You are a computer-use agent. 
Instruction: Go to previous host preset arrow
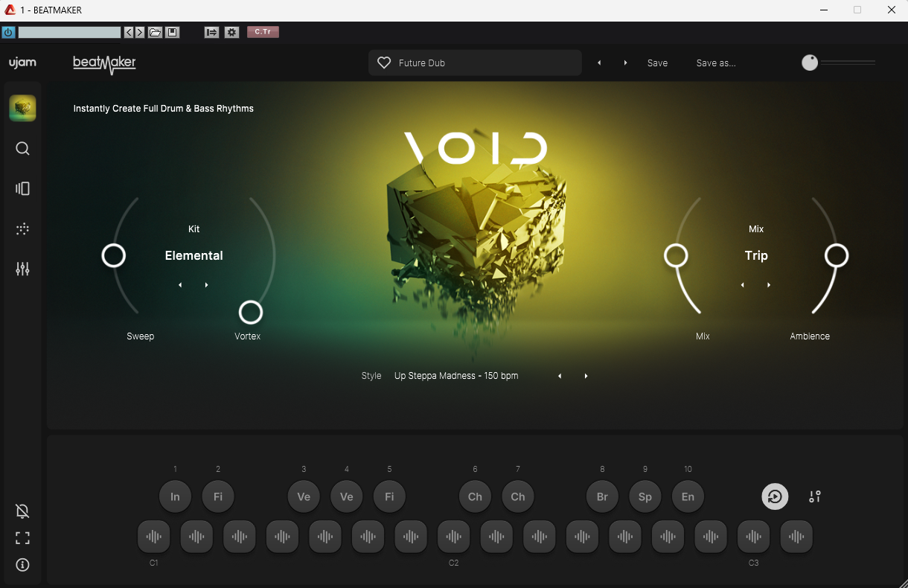tap(129, 32)
